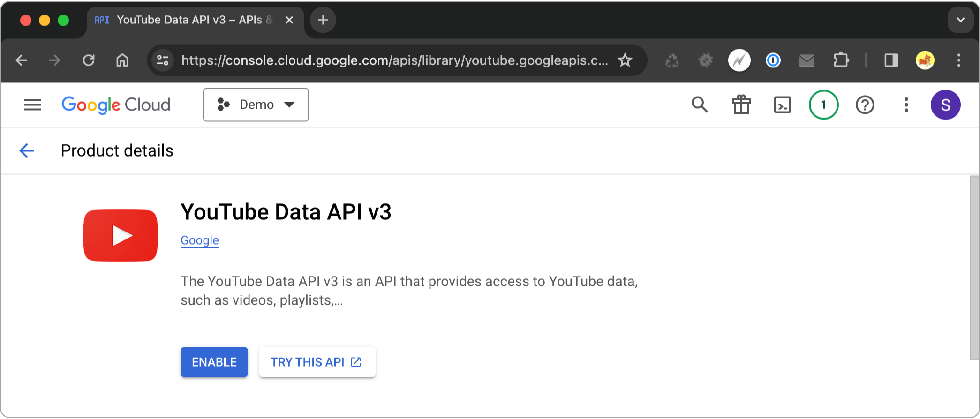The image size is (980, 419).
Task: Open the Chrome three-dot menu
Action: 959,60
